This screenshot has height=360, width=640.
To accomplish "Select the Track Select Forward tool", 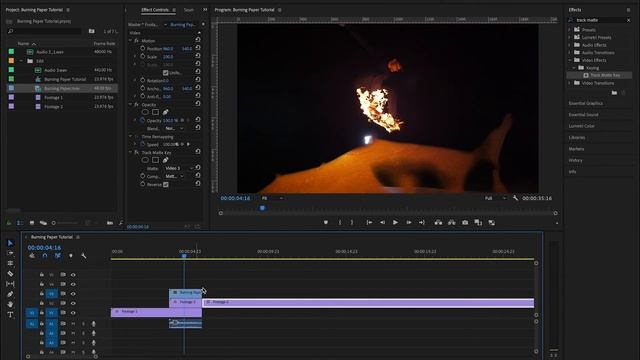I will point(10,253).
